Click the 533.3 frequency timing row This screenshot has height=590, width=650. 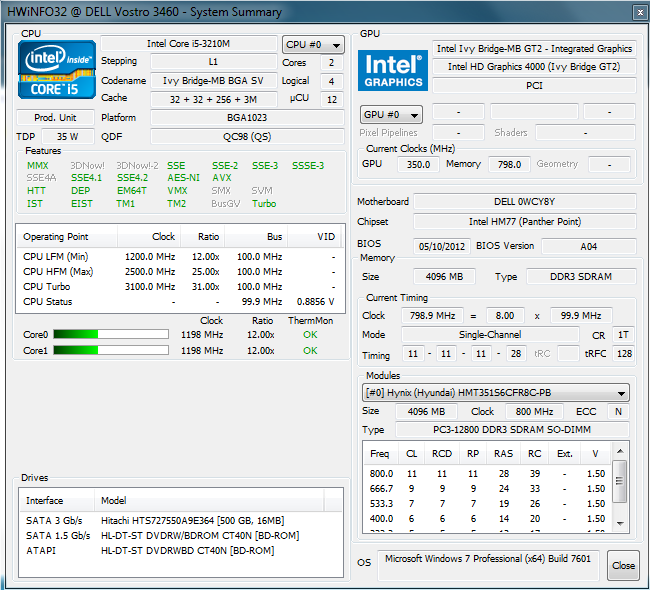[487, 503]
